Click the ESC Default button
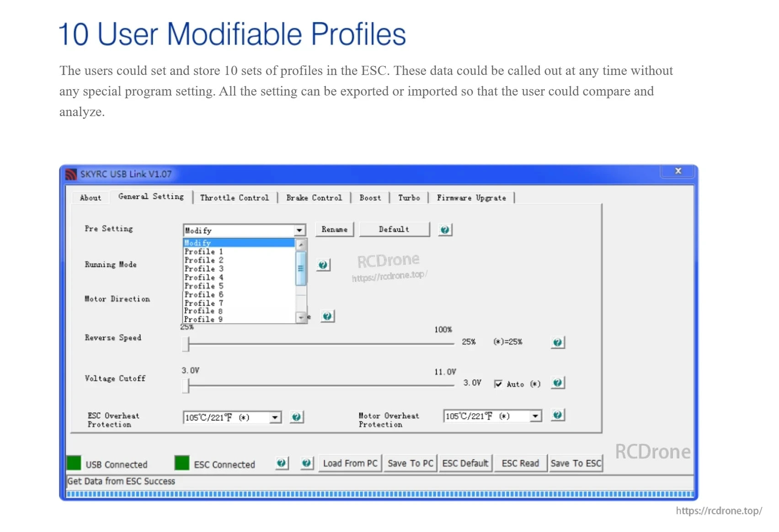 (465, 463)
